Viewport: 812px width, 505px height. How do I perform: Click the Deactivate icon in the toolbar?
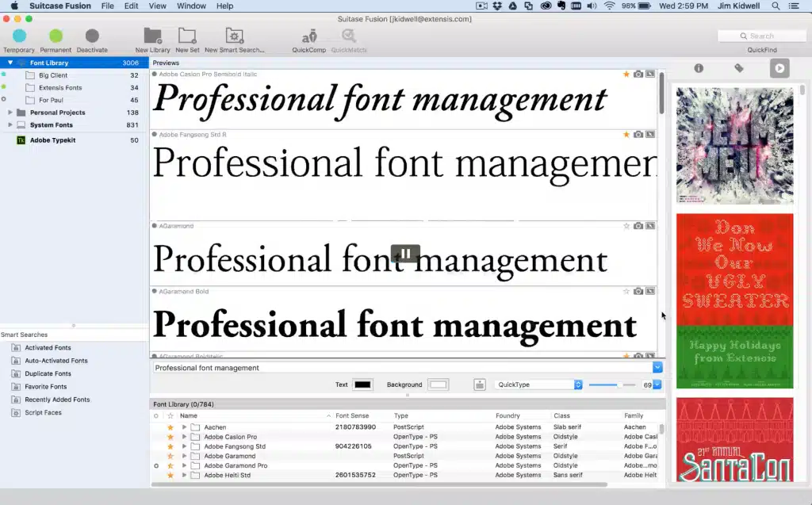pos(92,36)
